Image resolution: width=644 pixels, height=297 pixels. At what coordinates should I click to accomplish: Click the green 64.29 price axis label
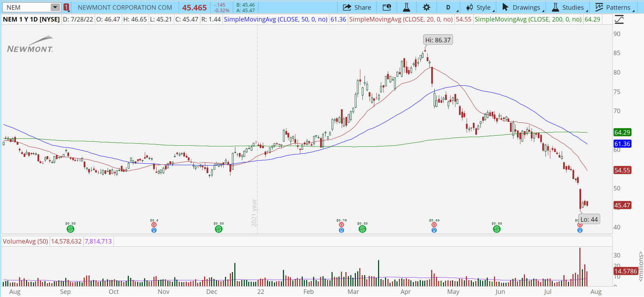click(x=622, y=132)
